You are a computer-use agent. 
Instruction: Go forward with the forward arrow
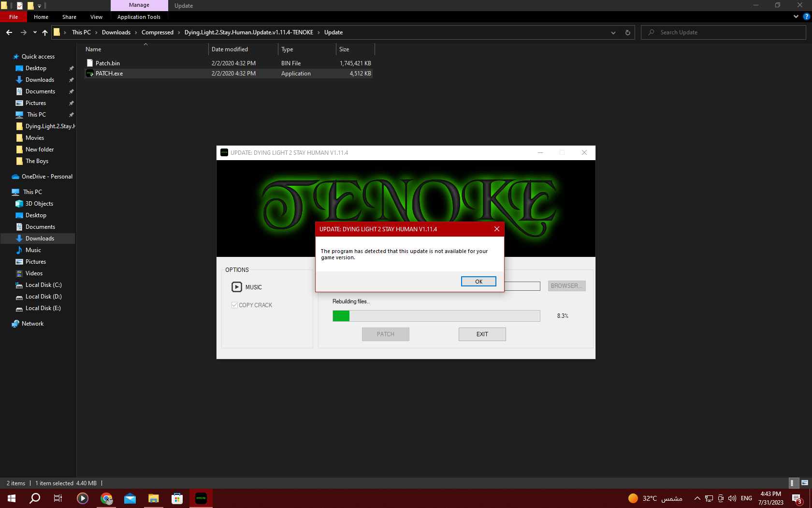coord(23,32)
